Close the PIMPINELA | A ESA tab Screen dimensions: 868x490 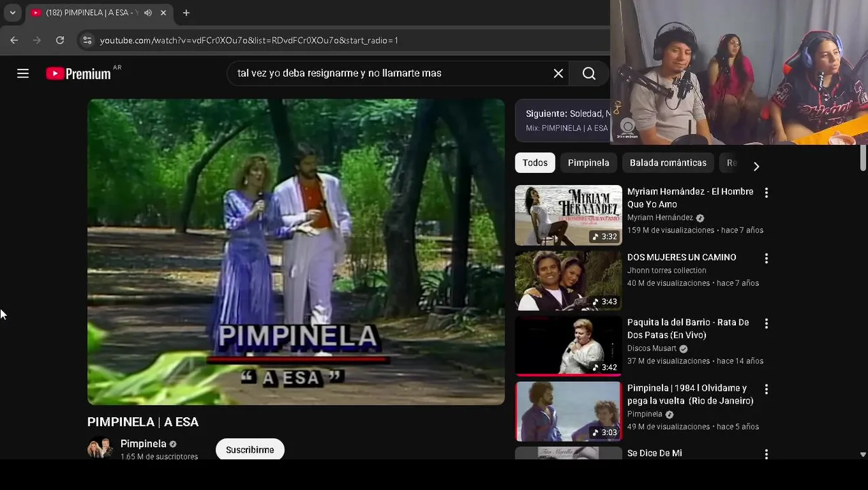coord(163,13)
